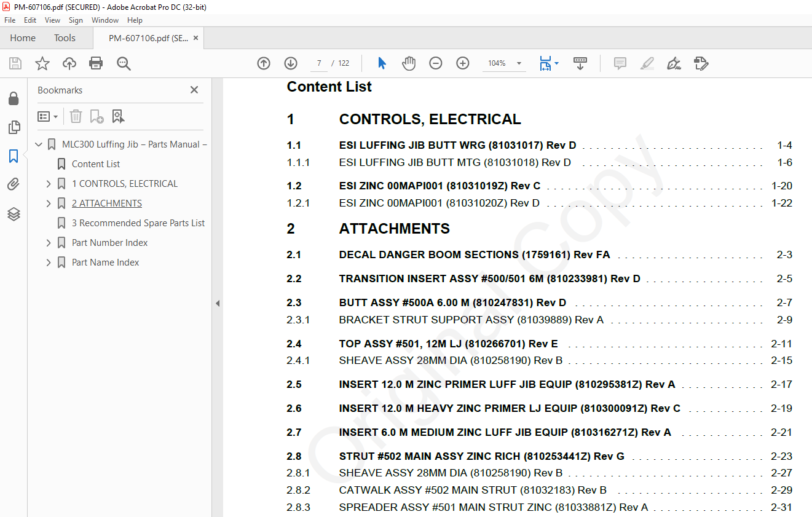The width and height of the screenshot is (812, 517).
Task: Open Page Thumbnails panel
Action: click(14, 127)
